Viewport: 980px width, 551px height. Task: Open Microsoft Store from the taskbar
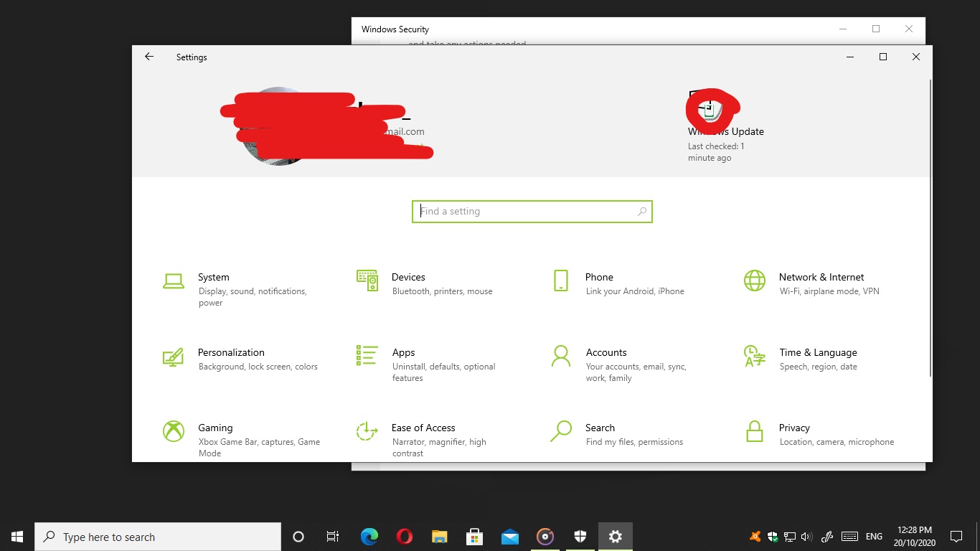click(x=474, y=537)
